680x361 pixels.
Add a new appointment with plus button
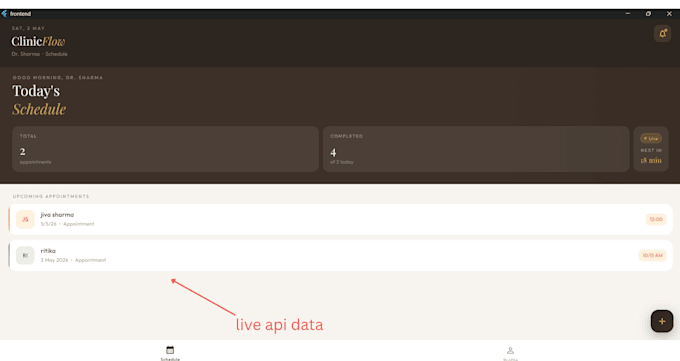click(662, 321)
